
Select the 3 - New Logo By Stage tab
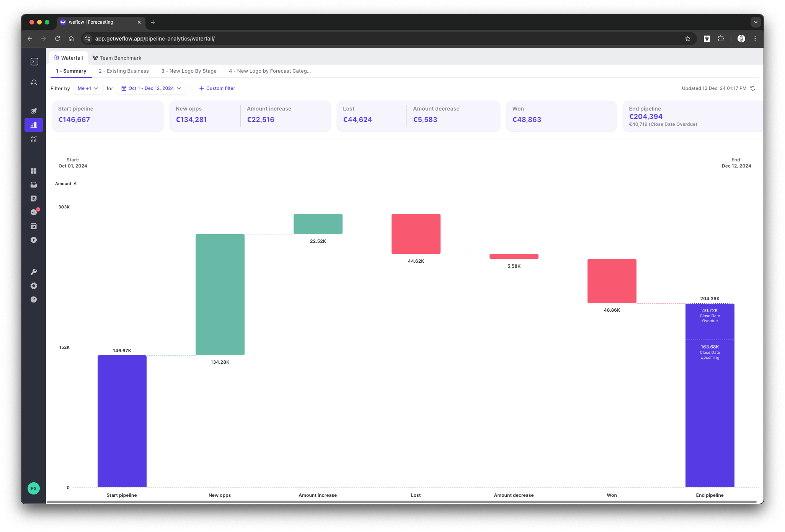pyautogui.click(x=189, y=71)
